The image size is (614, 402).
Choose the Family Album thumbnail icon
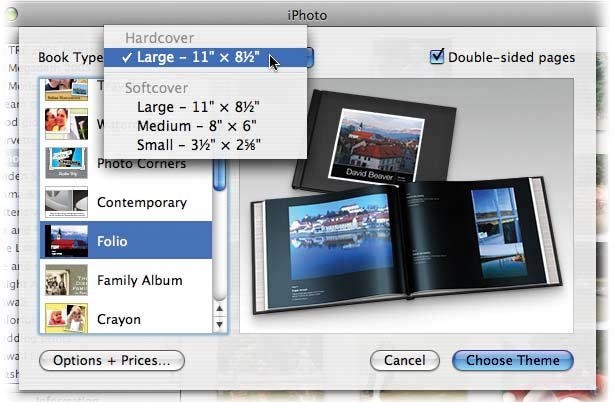point(65,281)
